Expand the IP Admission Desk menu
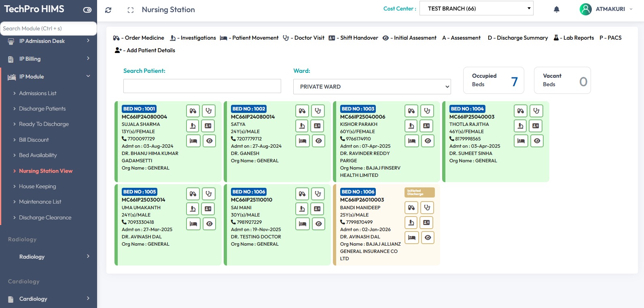The height and width of the screenshot is (308, 644). [49, 41]
